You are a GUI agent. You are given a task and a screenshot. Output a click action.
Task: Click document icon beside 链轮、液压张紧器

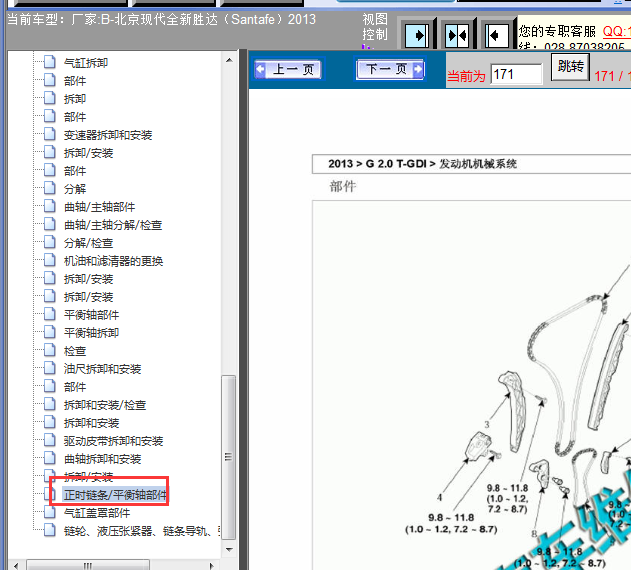[x=49, y=530]
